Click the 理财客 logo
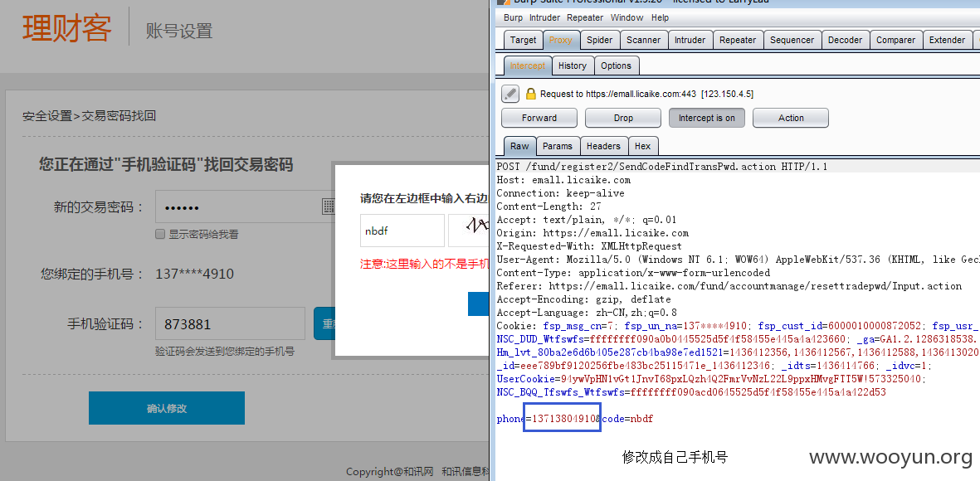 (67, 27)
